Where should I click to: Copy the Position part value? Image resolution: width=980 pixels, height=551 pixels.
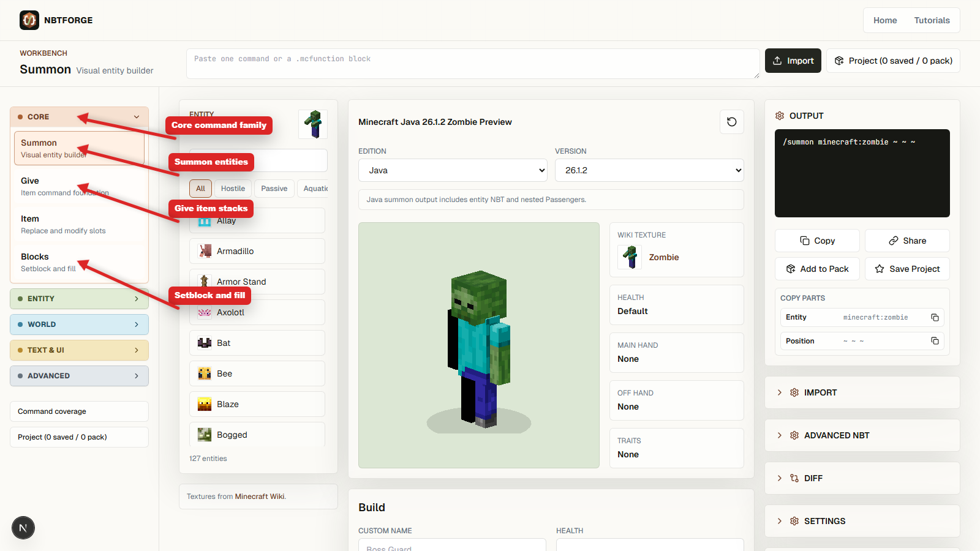point(935,341)
